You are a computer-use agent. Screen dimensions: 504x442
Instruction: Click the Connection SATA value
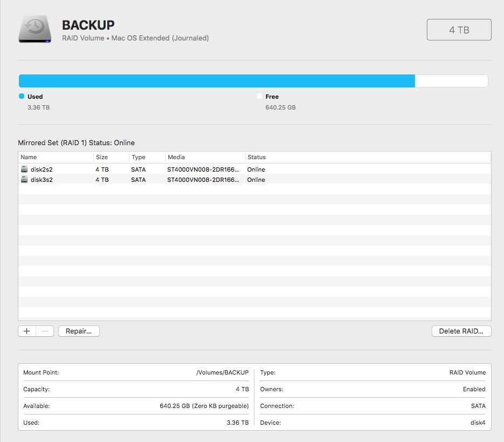tap(478, 406)
